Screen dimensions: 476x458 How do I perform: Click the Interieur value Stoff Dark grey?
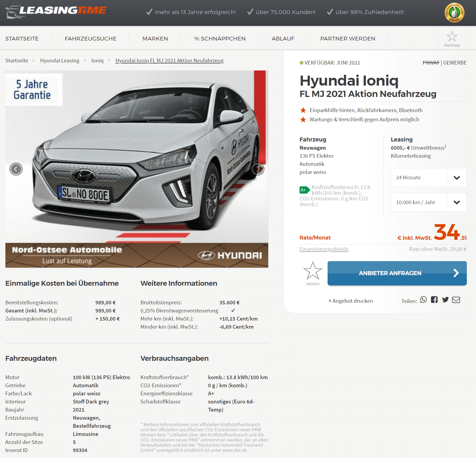click(x=91, y=402)
